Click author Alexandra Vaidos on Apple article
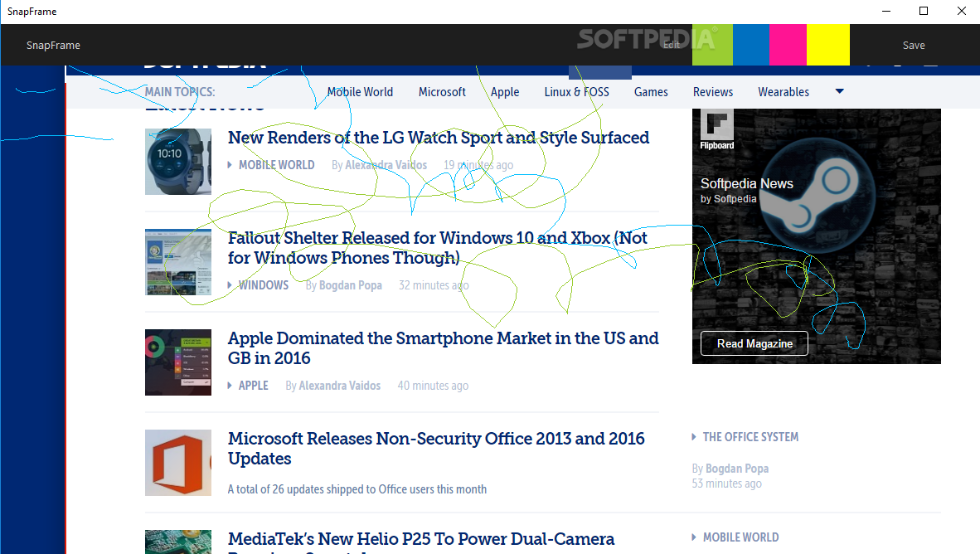The width and height of the screenshot is (980, 554). point(339,386)
